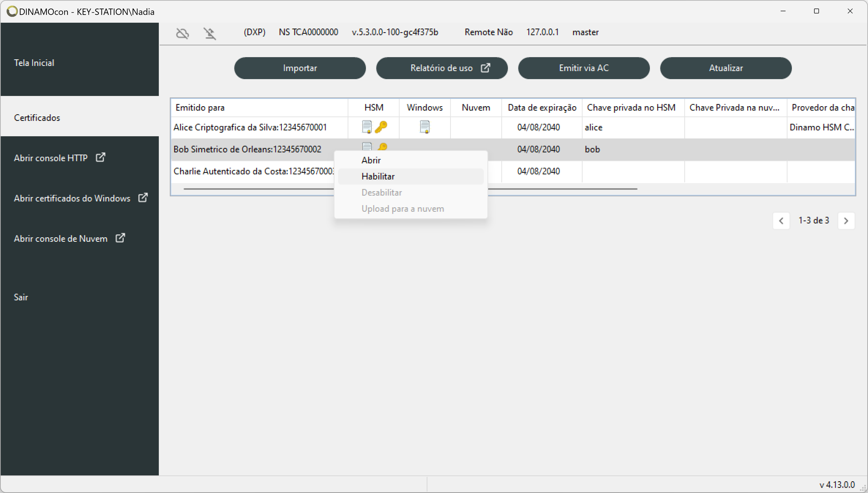Open the Relatório de uso report

click(442, 68)
